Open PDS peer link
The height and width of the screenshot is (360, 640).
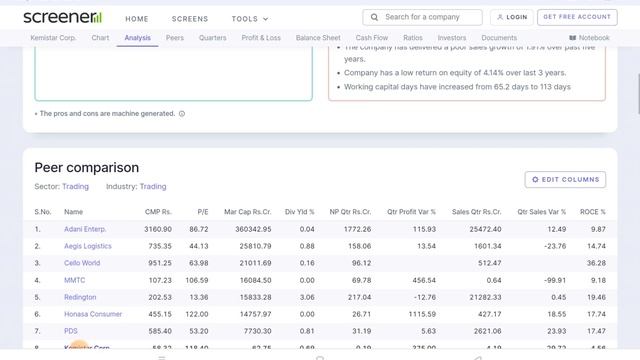[x=71, y=331]
